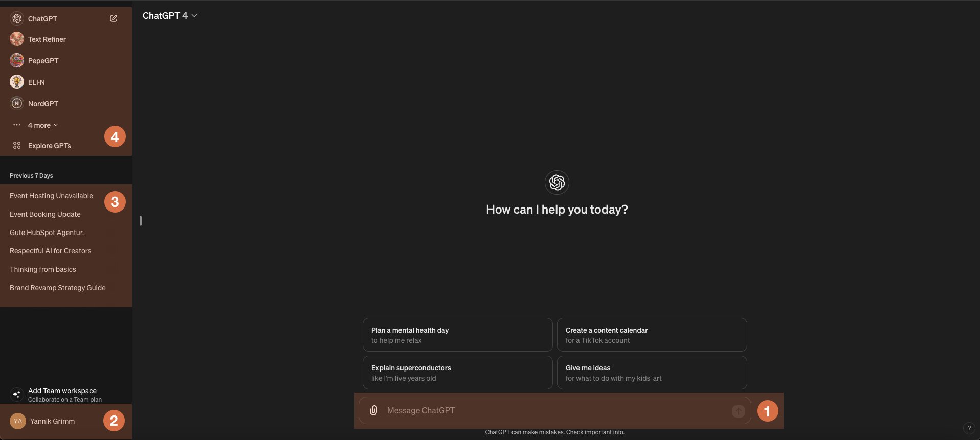
Task: Open the ChatGPT 4 model dropdown
Action: click(x=170, y=16)
